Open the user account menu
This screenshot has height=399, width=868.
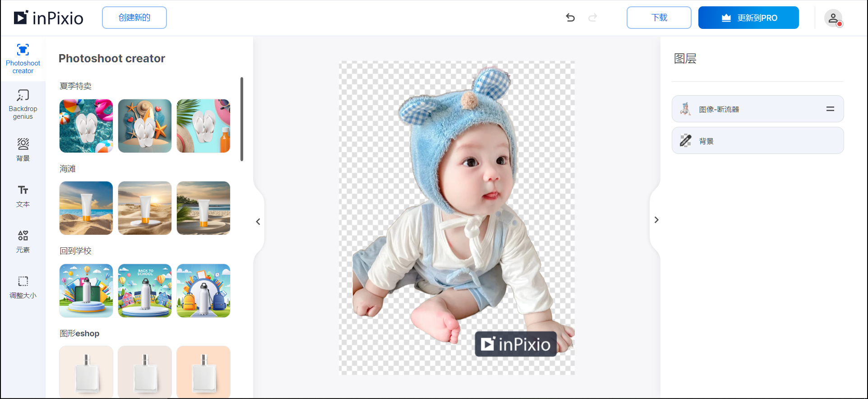(833, 18)
